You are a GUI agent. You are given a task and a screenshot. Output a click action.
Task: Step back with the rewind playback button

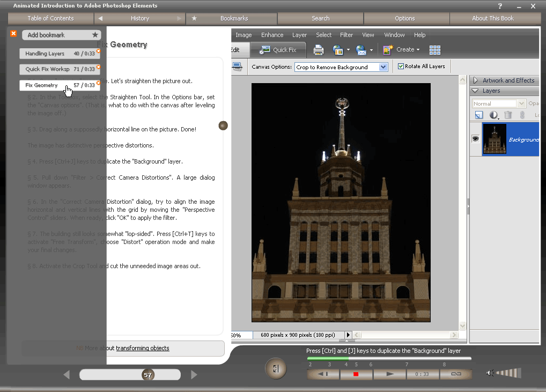(323, 374)
